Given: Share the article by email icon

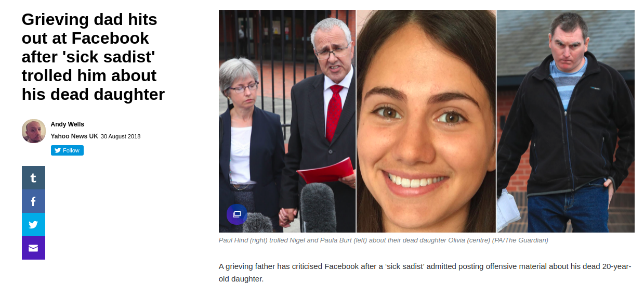Looking at the screenshot, I should coord(33,248).
